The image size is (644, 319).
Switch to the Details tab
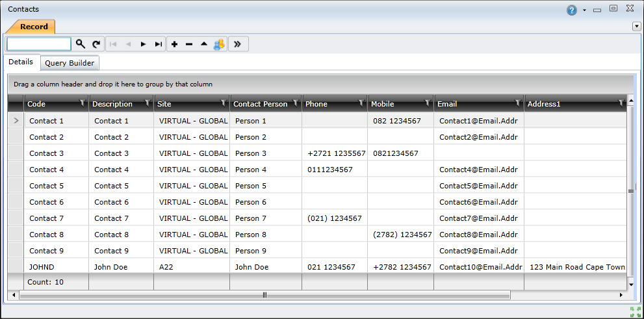(21, 62)
